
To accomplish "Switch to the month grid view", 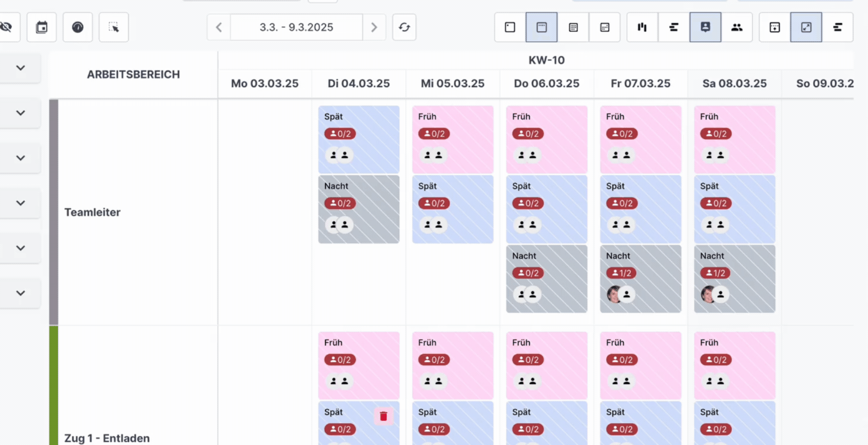I will pos(573,27).
